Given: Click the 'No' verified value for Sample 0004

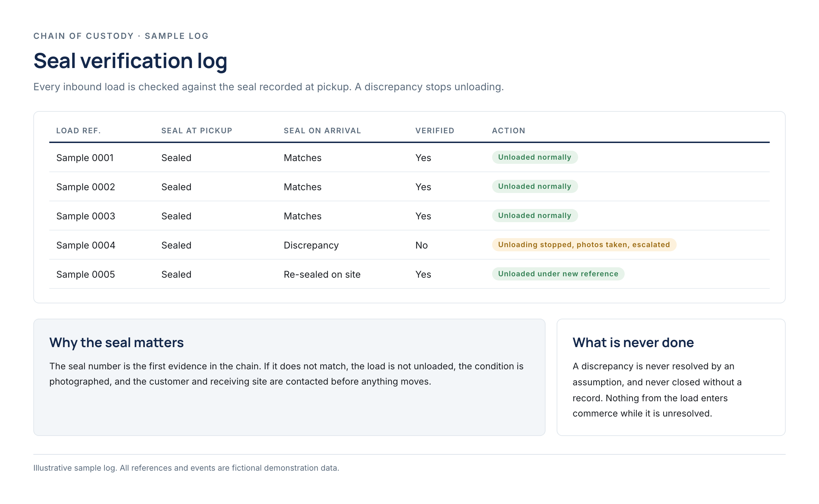Looking at the screenshot, I should 421,245.
